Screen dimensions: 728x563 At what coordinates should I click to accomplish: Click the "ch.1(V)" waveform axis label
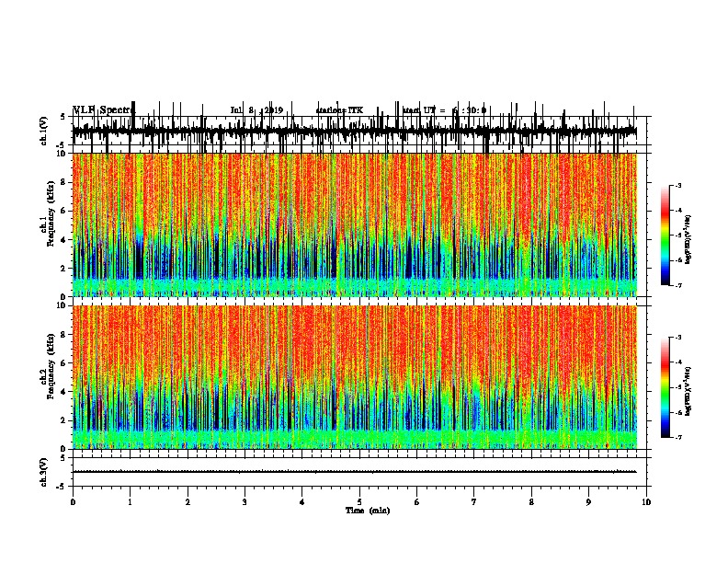[44, 131]
